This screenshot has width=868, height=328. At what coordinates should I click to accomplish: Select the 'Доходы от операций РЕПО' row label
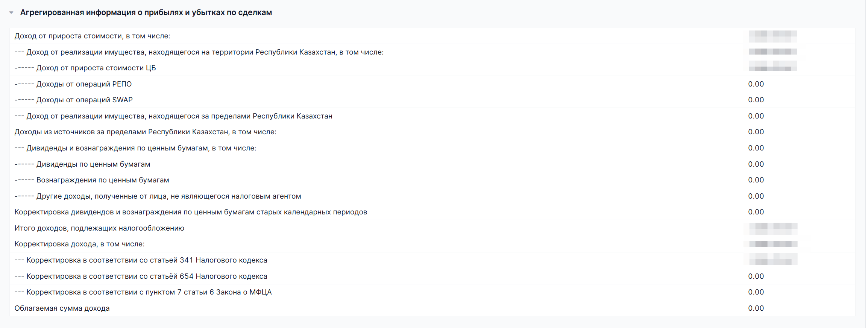(84, 84)
